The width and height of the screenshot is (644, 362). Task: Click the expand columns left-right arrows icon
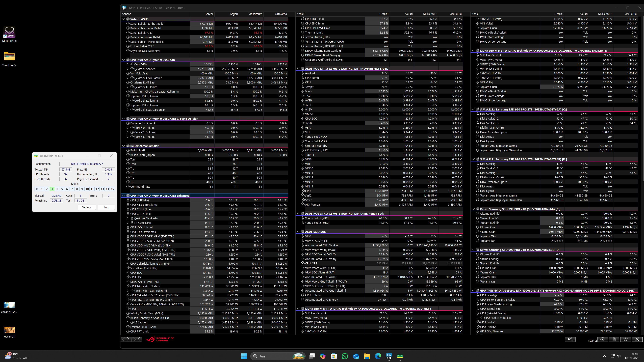pyautogui.click(x=126, y=339)
